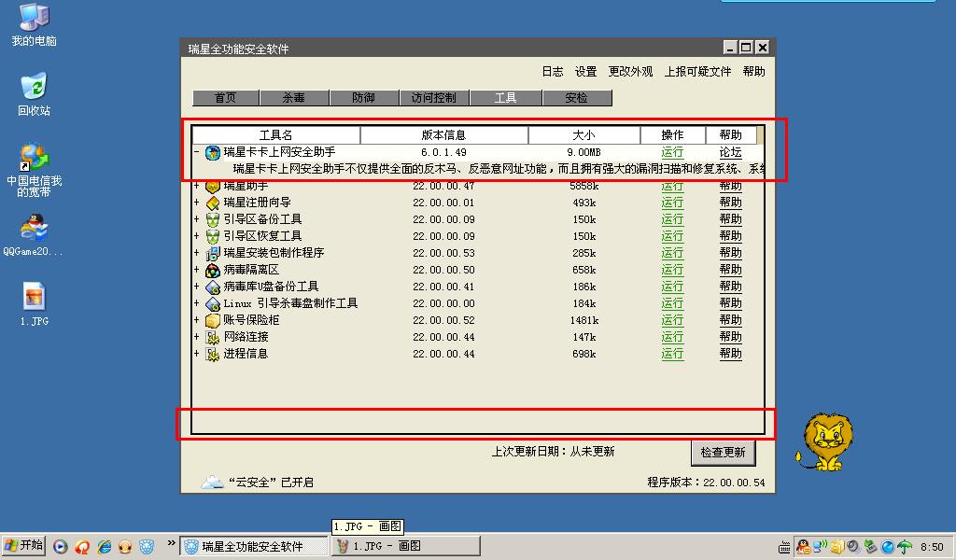The width and height of the screenshot is (956, 560).
Task: Launch Internet Explorer from quick launch
Action: (x=105, y=547)
